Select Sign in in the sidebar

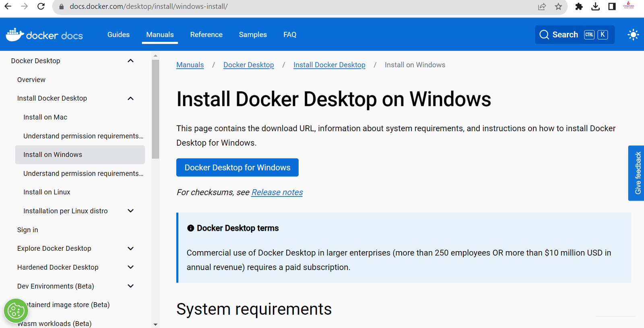coord(27,230)
